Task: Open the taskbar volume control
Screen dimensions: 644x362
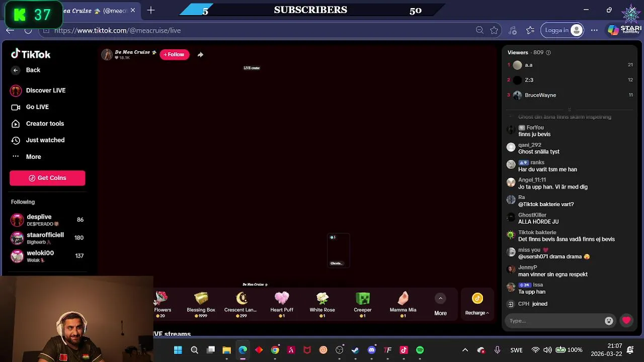Action: point(547,350)
